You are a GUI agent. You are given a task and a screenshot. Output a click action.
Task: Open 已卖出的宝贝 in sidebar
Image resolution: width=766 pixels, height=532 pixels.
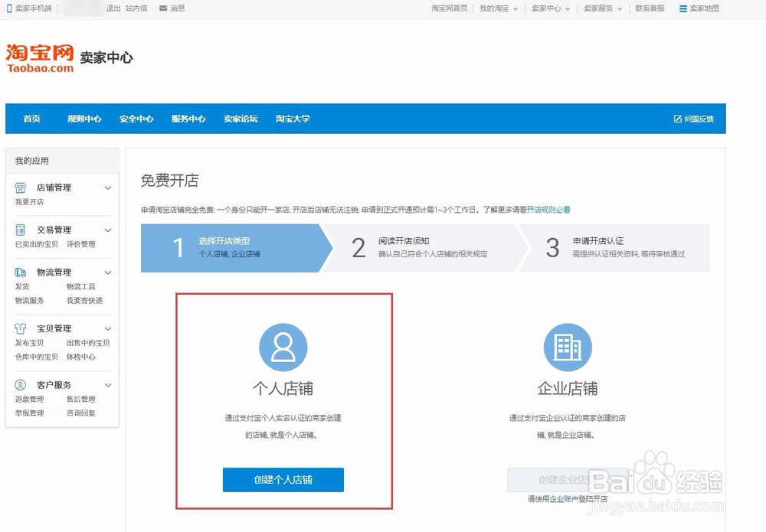coord(37,244)
